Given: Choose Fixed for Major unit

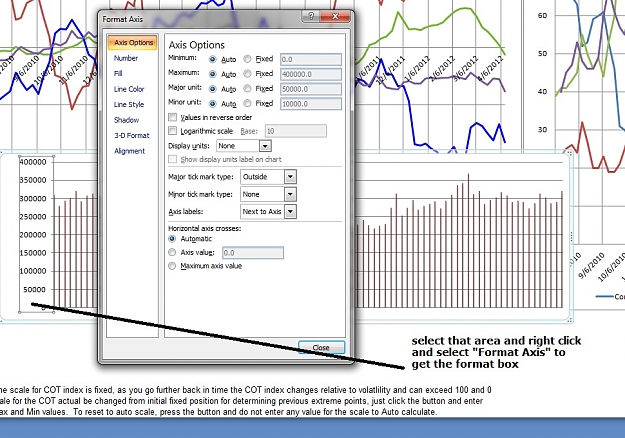Looking at the screenshot, I should (x=247, y=88).
